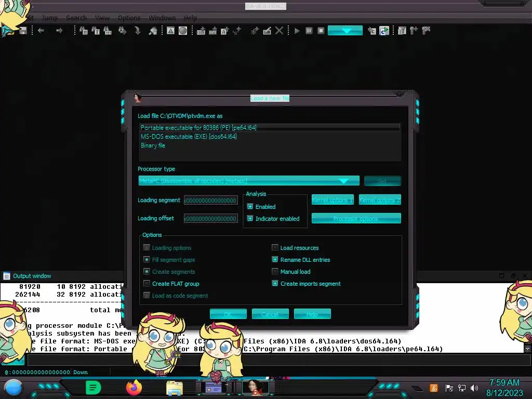Open the Processor type dropdown
Image resolution: width=532 pixels, height=399 pixels.
(249, 181)
